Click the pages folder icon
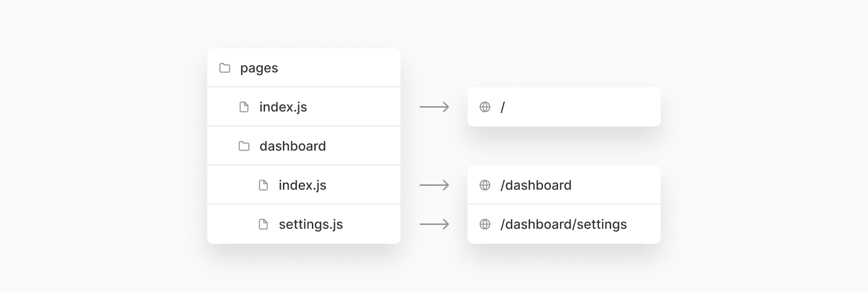Image resolution: width=868 pixels, height=292 pixels. [224, 68]
